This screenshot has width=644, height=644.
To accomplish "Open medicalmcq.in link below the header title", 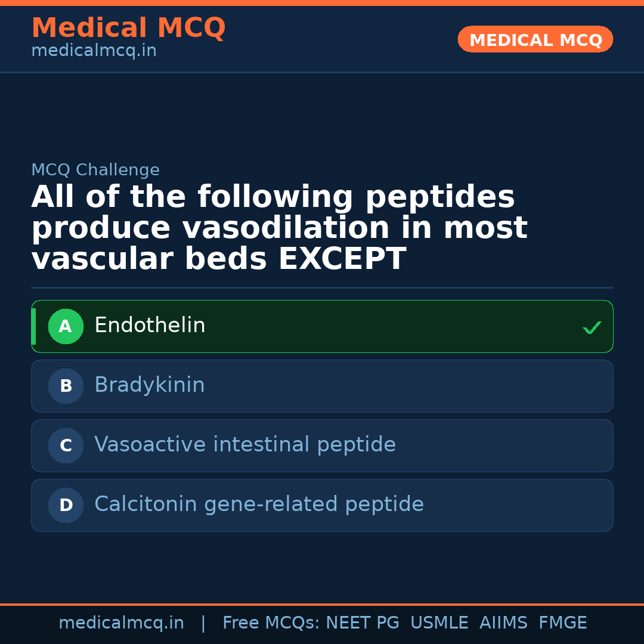I will [x=94, y=51].
